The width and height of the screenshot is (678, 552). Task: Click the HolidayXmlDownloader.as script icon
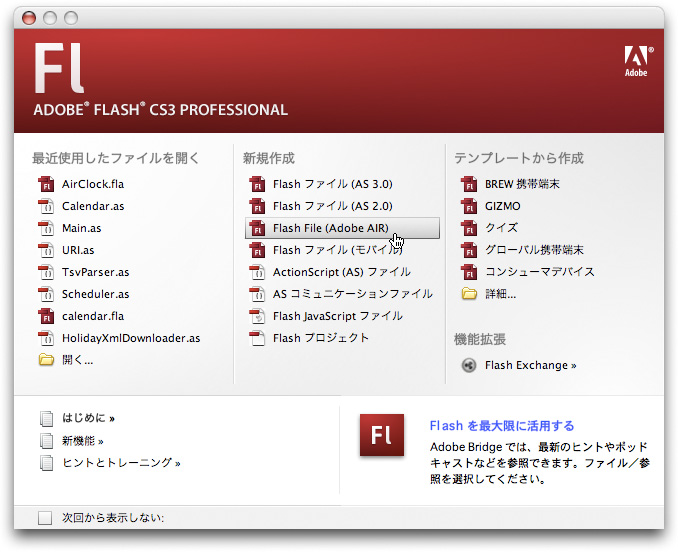(46, 338)
